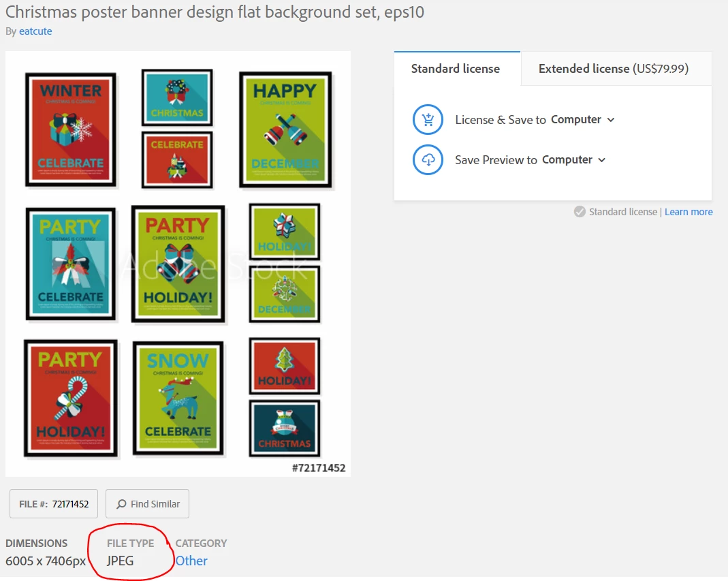Click the WINTER CELEBRATE red poster thumbnail

coord(71,129)
